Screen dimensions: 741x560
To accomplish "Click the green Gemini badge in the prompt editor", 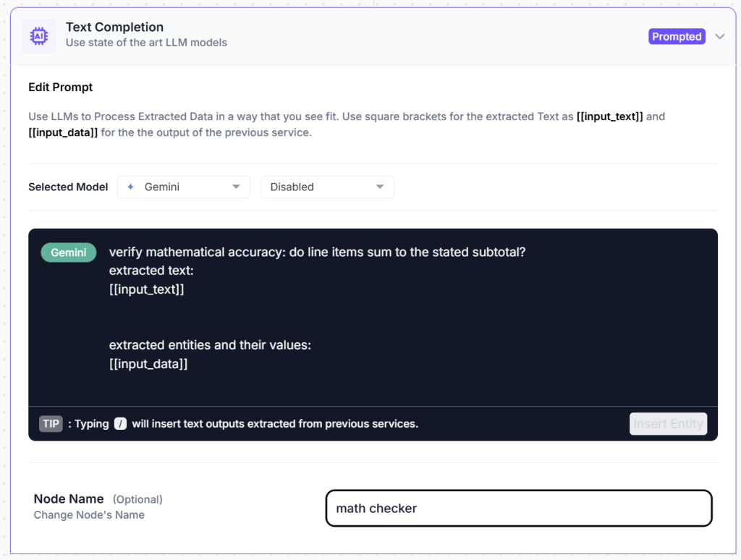I will (69, 253).
